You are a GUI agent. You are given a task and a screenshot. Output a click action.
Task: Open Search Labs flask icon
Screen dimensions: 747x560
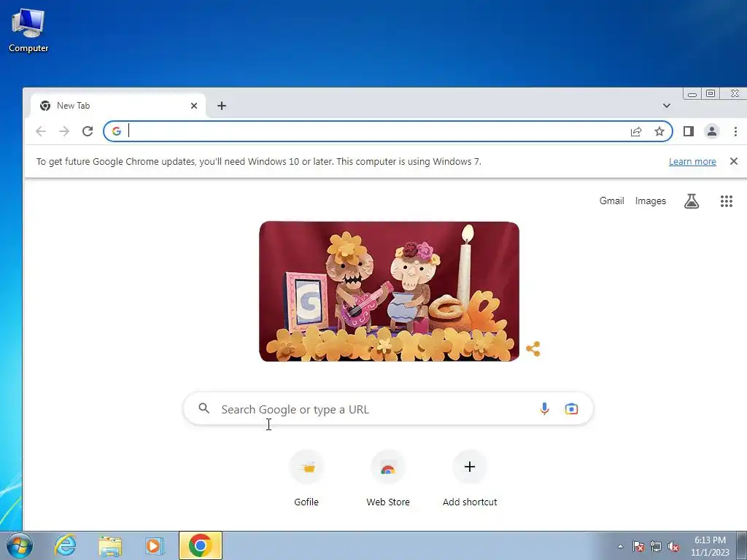692,201
